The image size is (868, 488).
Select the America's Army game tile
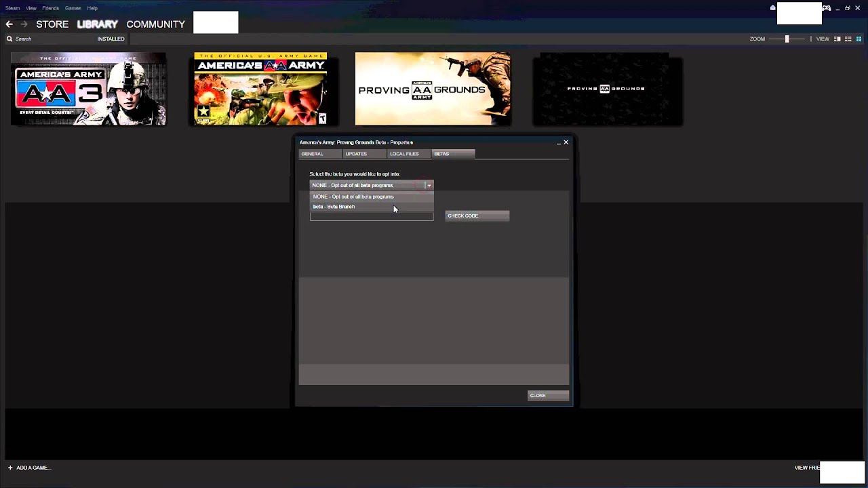pyautogui.click(x=260, y=89)
